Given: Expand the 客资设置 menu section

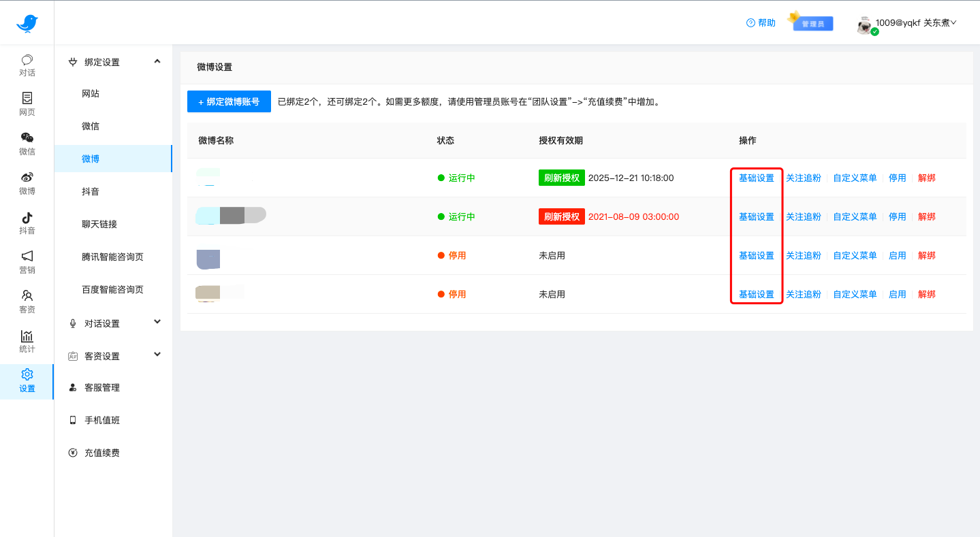Looking at the screenshot, I should (x=112, y=355).
